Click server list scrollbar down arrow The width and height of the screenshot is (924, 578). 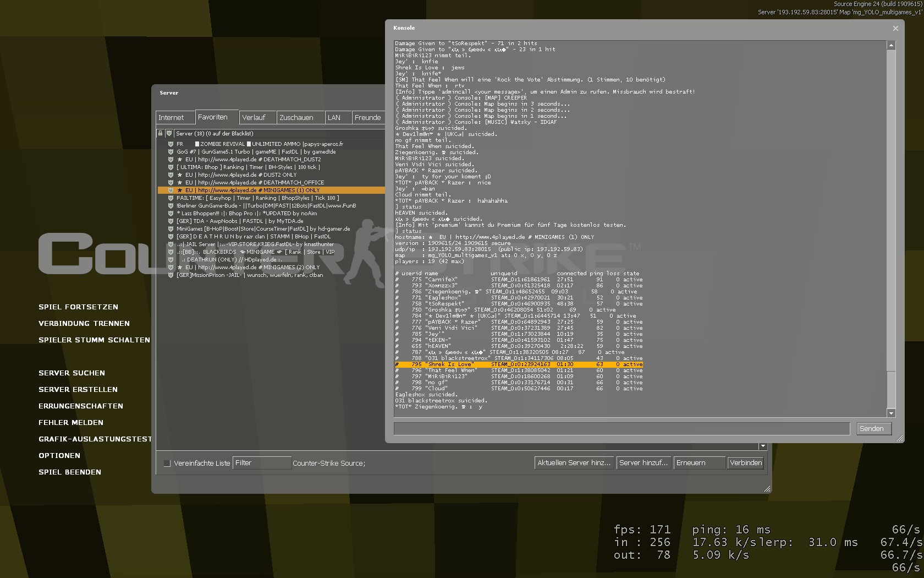pyautogui.click(x=762, y=446)
